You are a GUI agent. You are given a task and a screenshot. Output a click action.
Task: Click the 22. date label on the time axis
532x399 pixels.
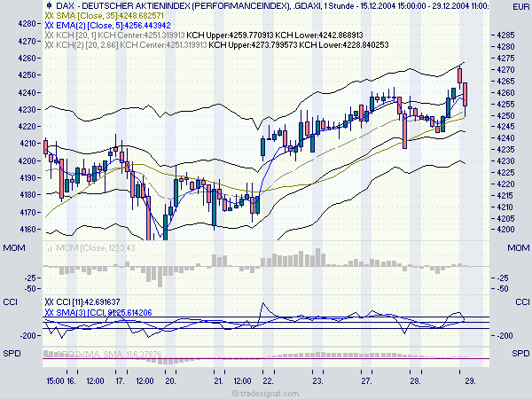point(268,381)
